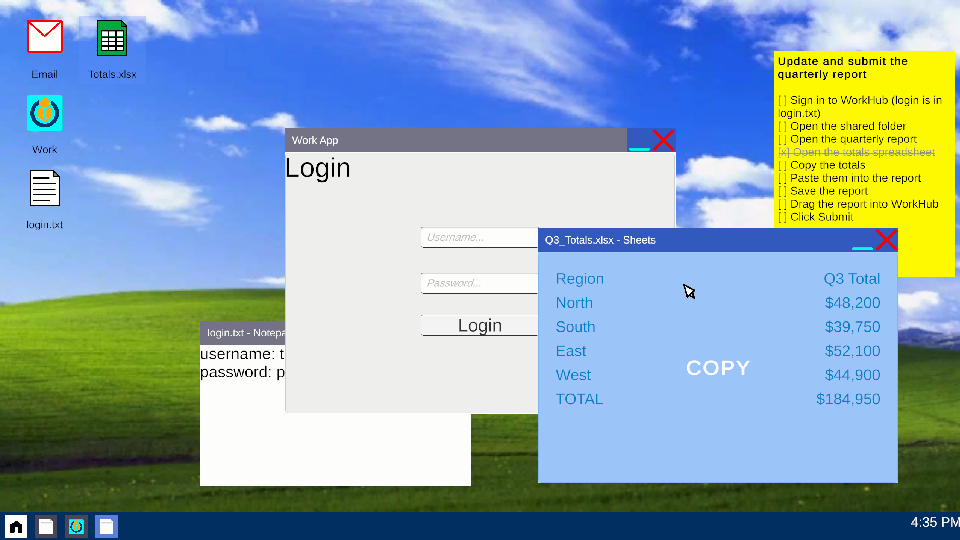Check the 'Open the shared folder' task
The height and width of the screenshot is (540, 960).
[782, 126]
